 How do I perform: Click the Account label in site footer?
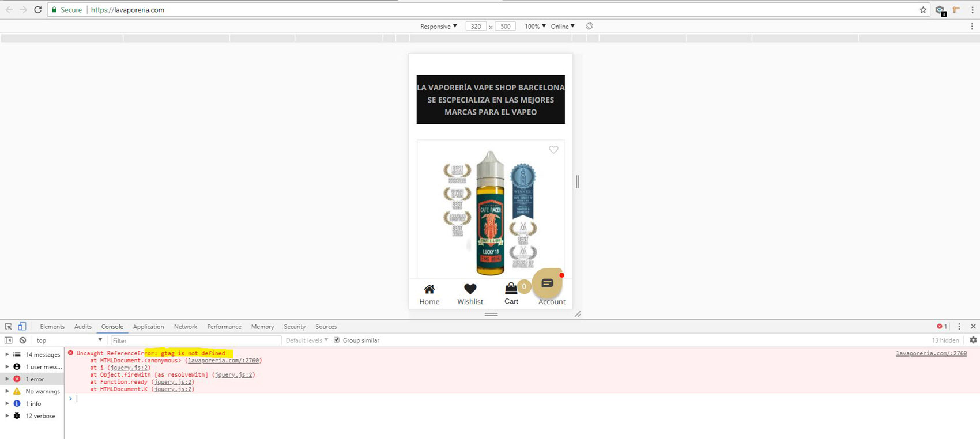(x=552, y=301)
